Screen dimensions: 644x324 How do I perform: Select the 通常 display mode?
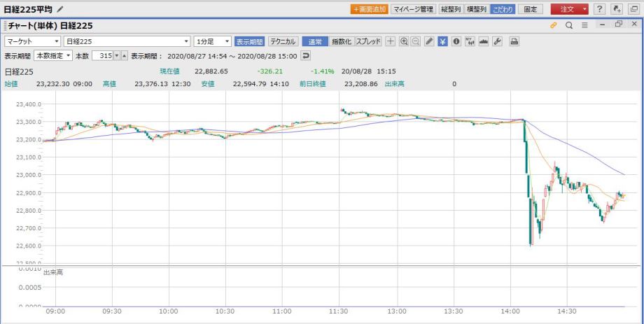pos(315,41)
